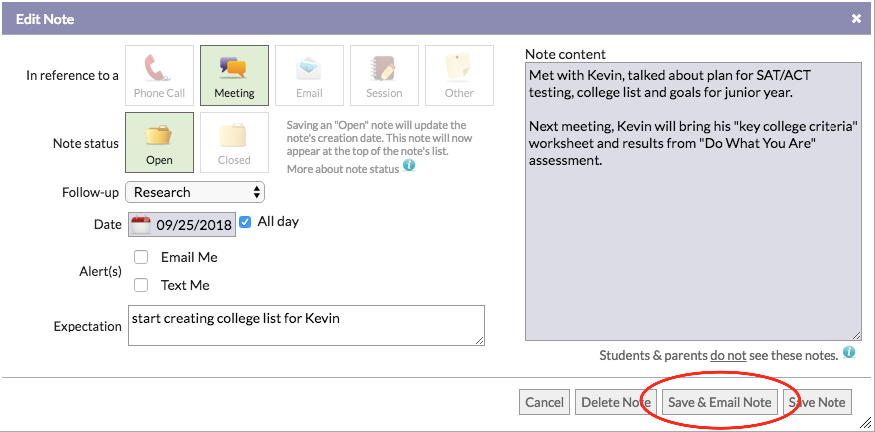Select the Phone Call reference icon
875x432 pixels.
coord(160,75)
